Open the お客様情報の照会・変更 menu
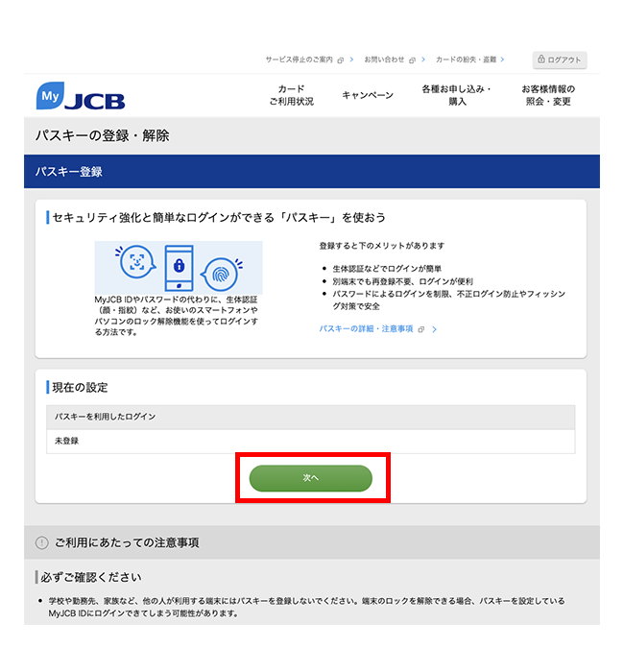624x672 pixels. pyautogui.click(x=548, y=95)
